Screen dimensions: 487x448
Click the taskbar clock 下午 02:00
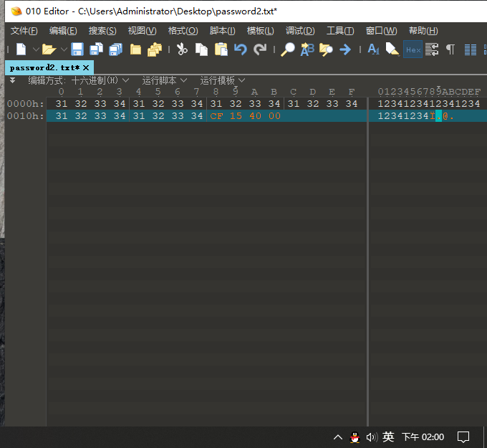423,437
